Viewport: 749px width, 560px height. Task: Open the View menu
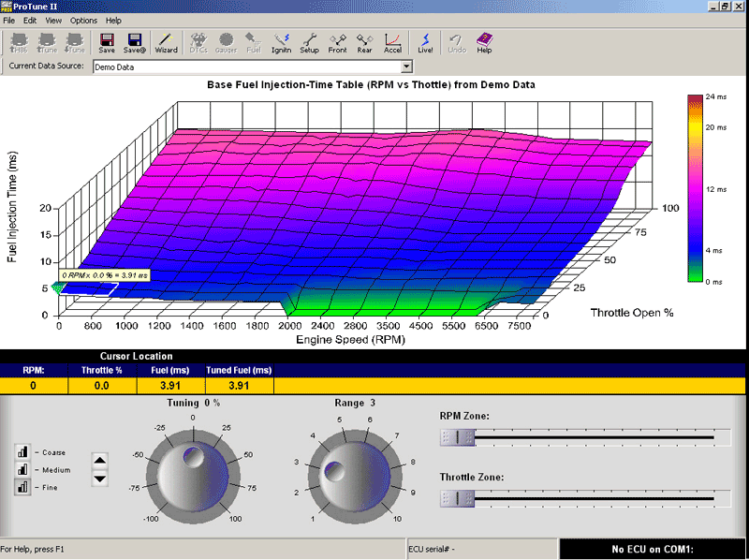pyautogui.click(x=53, y=20)
